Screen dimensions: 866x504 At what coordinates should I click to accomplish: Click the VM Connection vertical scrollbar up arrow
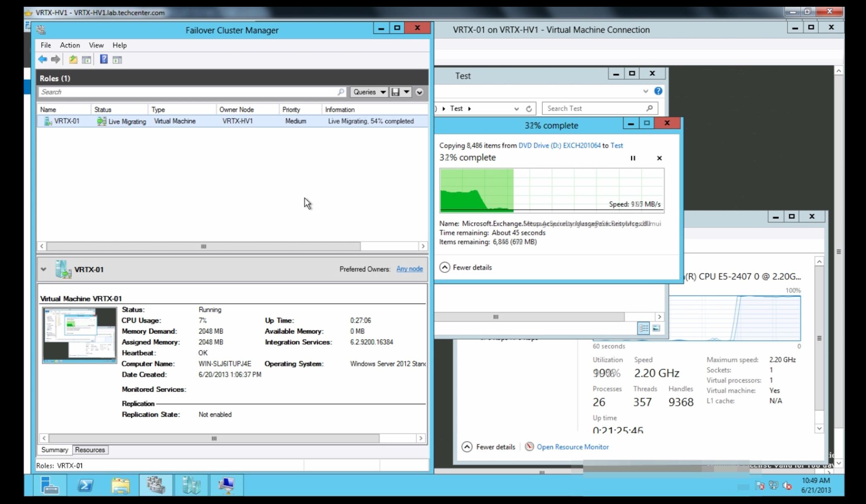(x=839, y=71)
